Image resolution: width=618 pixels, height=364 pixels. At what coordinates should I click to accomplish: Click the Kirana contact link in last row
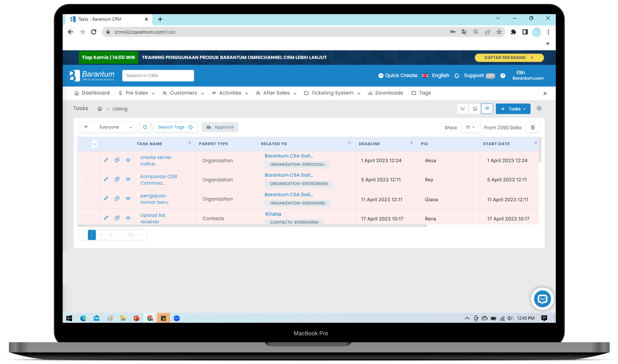click(273, 214)
